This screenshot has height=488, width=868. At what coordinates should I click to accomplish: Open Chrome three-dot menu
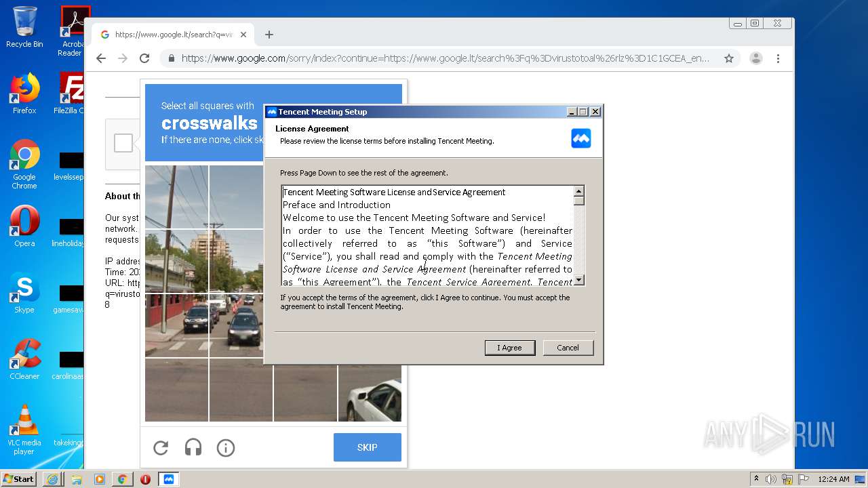(778, 58)
